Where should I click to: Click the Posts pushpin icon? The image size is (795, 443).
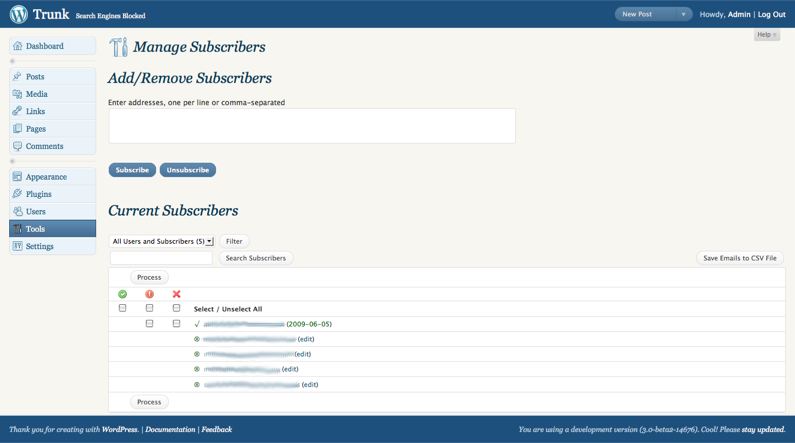coord(17,76)
